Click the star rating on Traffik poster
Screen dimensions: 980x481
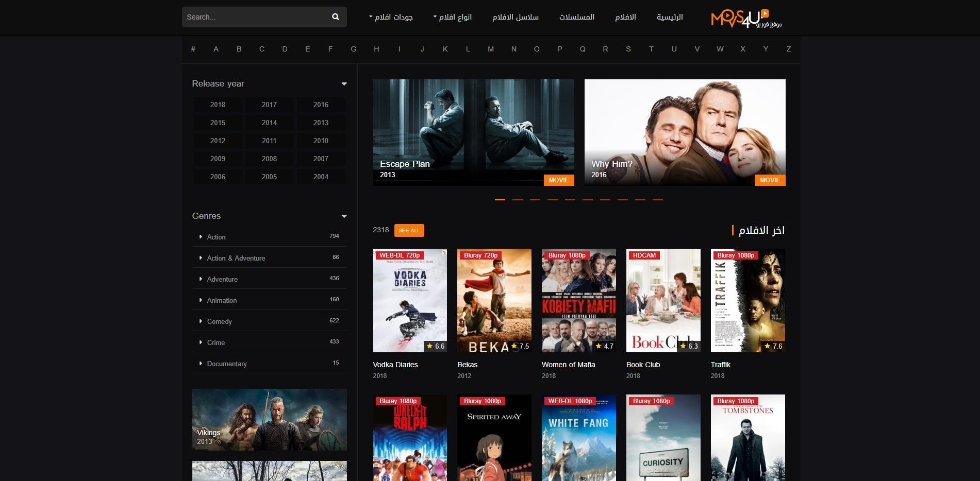(x=773, y=346)
